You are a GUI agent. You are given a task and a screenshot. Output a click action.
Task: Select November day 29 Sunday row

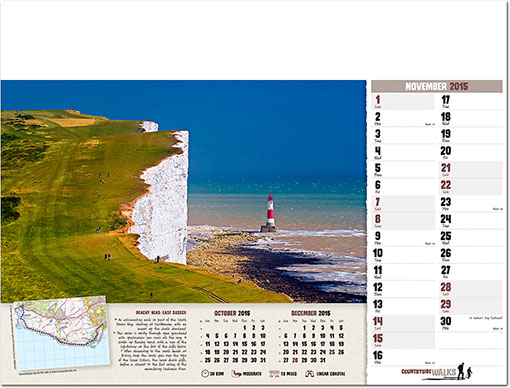(x=471, y=305)
